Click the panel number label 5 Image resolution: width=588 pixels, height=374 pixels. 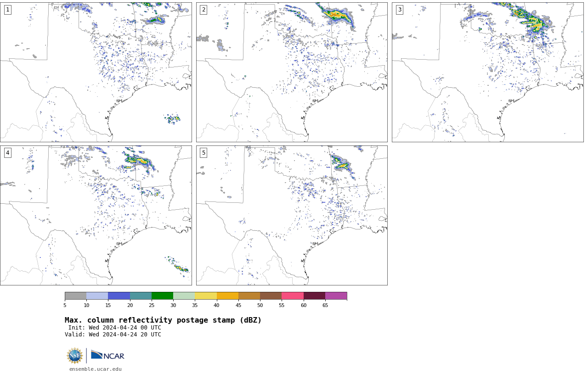coord(204,153)
